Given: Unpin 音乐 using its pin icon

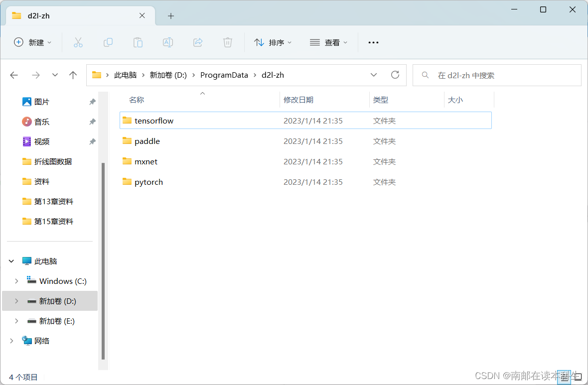Looking at the screenshot, I should pyautogui.click(x=92, y=122).
